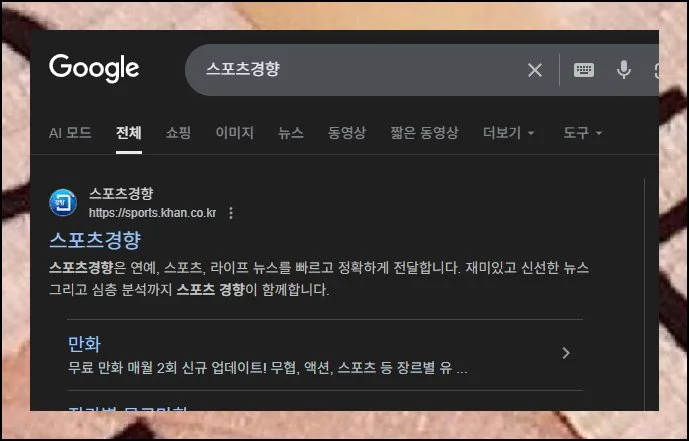
Task: Open the 짧은 동영상 tab
Action: tap(424, 133)
